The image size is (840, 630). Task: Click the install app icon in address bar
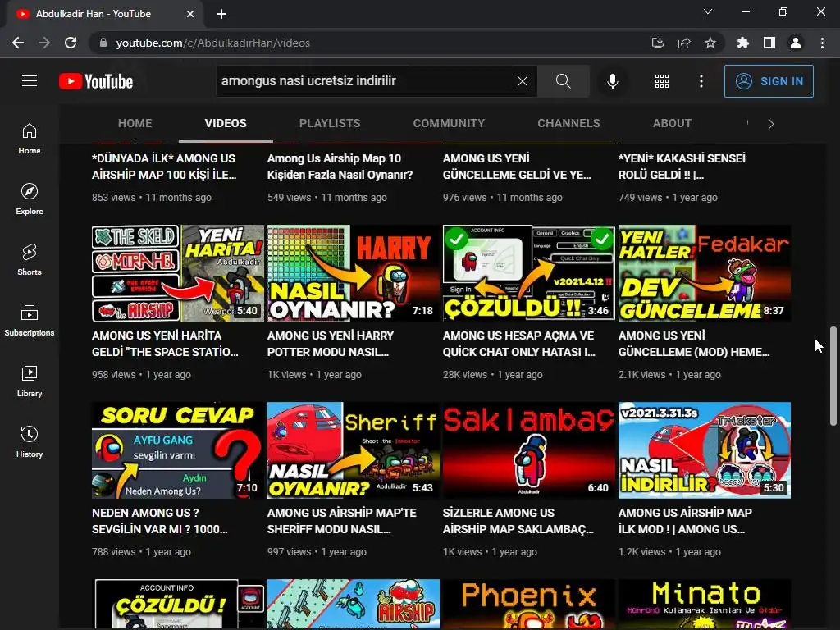(658, 43)
